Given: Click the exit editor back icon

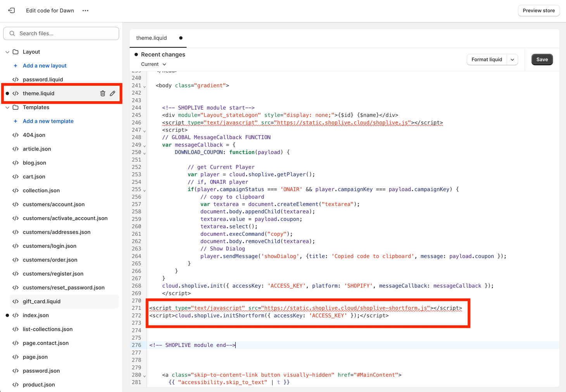Looking at the screenshot, I should (12, 10).
